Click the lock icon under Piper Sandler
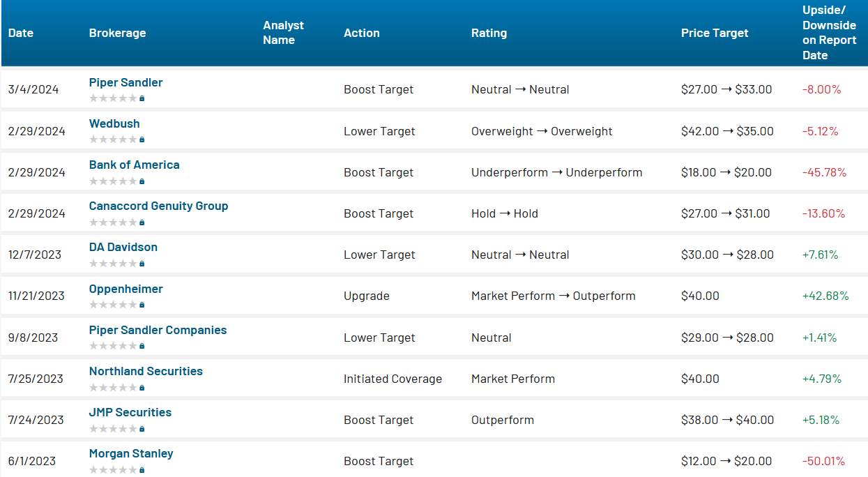This screenshot has height=477, width=868. (142, 98)
